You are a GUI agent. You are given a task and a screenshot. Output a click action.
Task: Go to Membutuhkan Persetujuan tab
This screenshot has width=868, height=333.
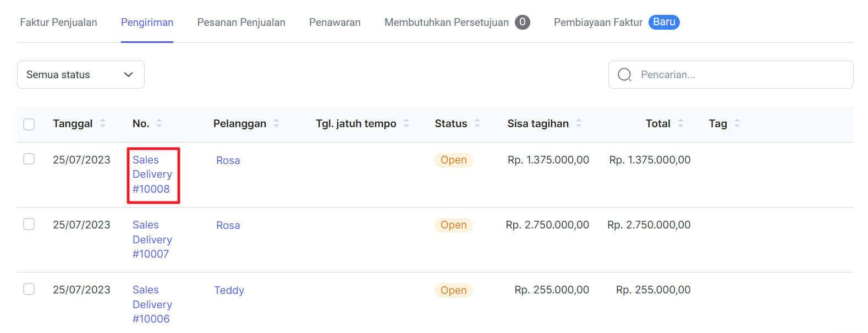(447, 23)
